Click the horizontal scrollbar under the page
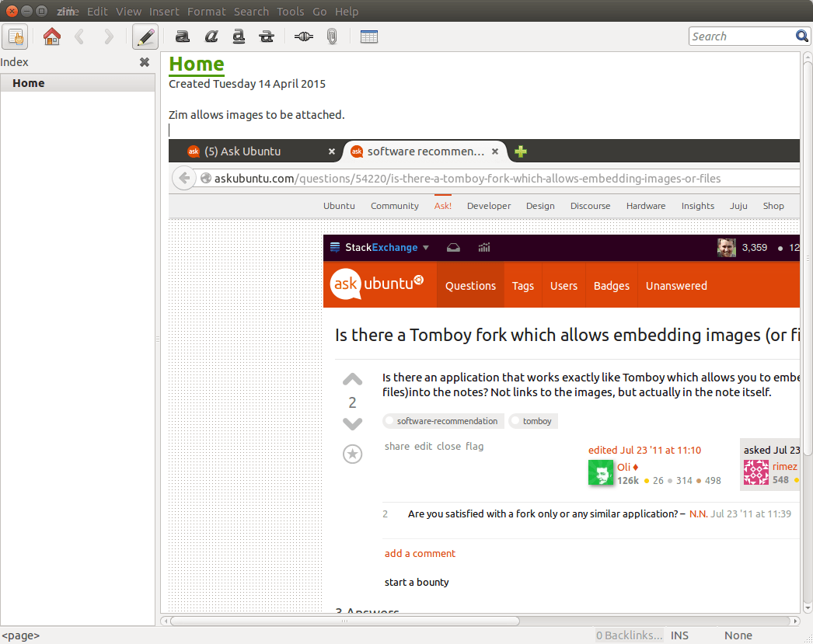The height and width of the screenshot is (644, 813). (345, 621)
